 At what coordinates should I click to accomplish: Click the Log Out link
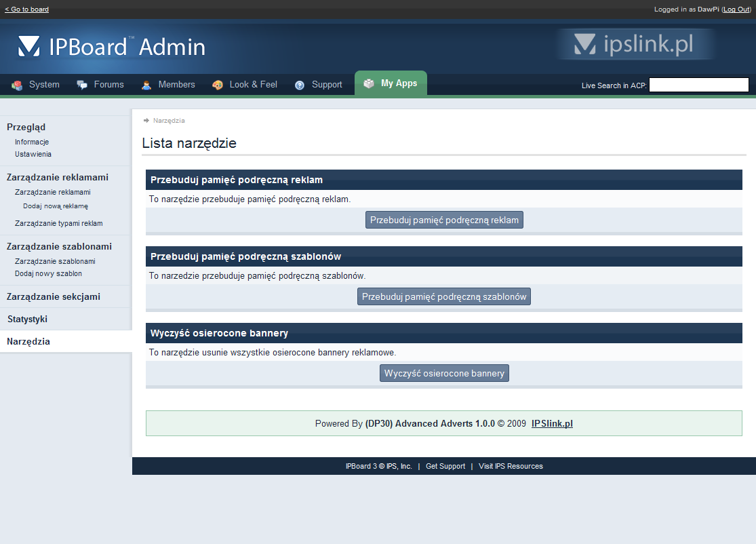736,9
